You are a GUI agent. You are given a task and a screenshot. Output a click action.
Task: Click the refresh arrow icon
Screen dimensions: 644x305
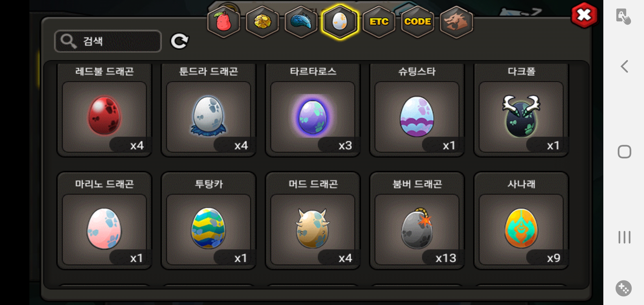click(x=180, y=41)
